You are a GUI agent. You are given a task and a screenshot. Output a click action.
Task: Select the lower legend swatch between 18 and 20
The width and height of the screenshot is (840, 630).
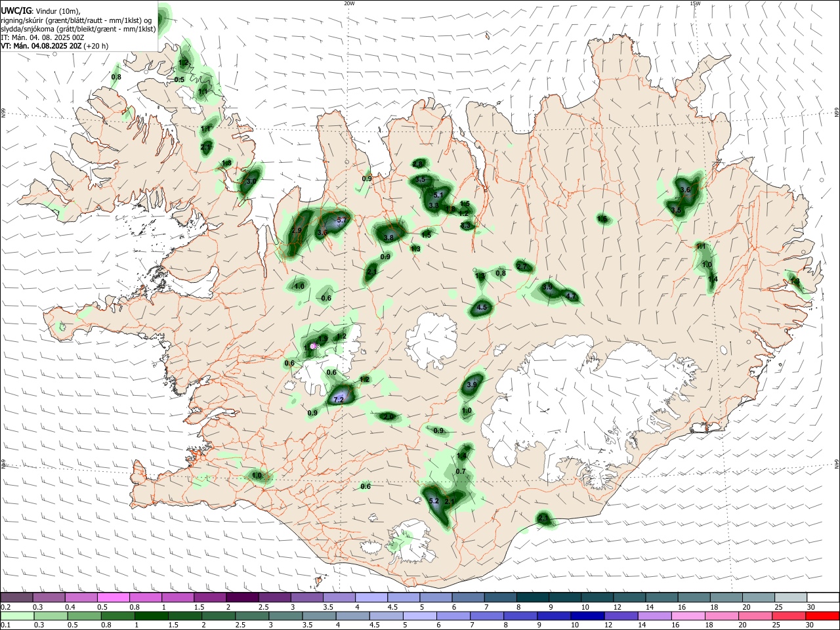point(722,616)
